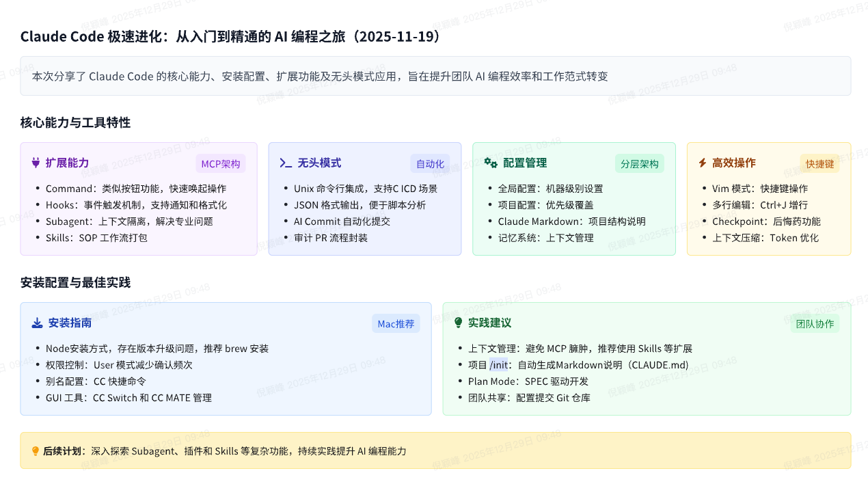868x486 pixels.
Task: Select the green lightbulb icon beside 实践建议
Action: point(458,323)
